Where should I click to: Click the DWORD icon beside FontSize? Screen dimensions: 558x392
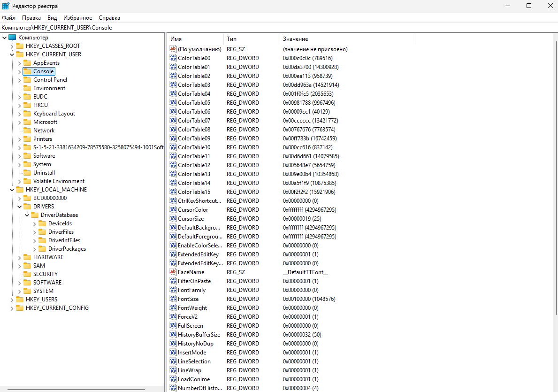[x=173, y=299]
